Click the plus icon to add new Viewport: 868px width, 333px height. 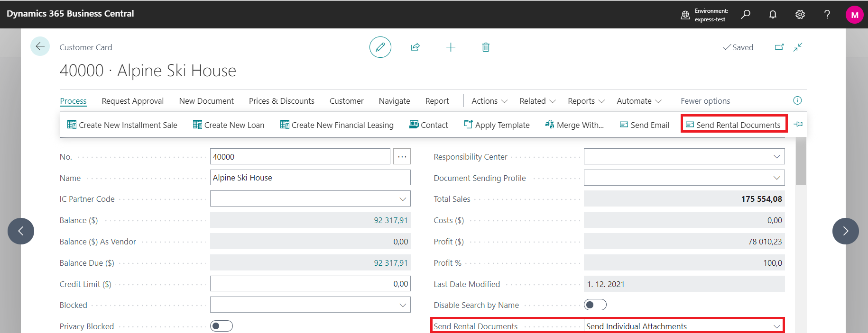click(451, 47)
